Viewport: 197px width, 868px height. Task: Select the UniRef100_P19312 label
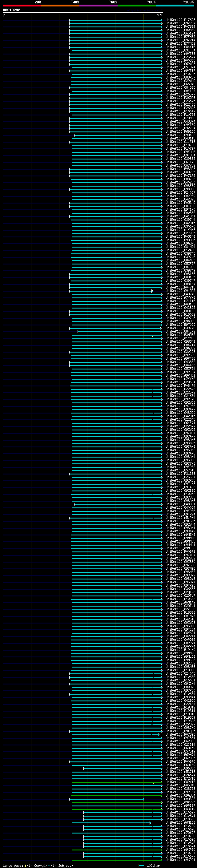click(180, 707)
